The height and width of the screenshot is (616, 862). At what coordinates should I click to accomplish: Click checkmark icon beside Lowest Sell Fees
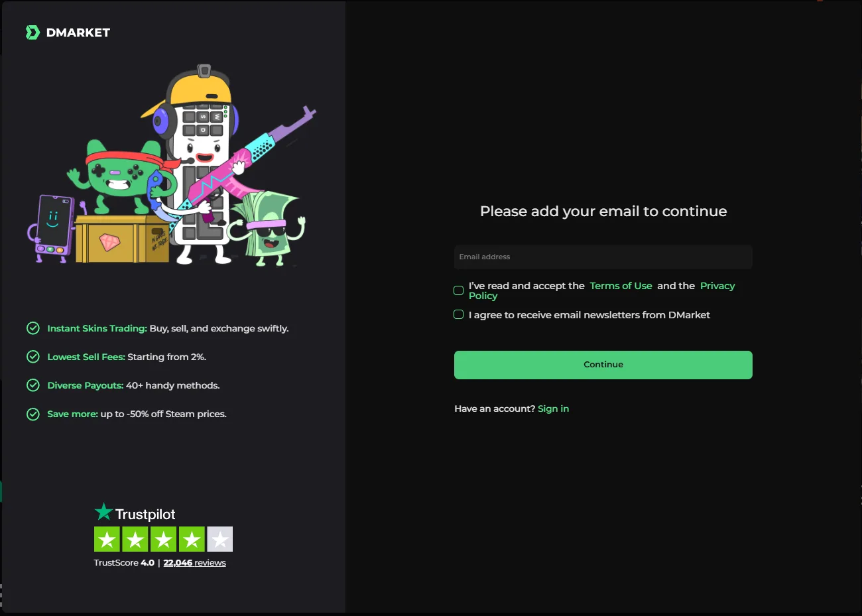(x=32, y=356)
